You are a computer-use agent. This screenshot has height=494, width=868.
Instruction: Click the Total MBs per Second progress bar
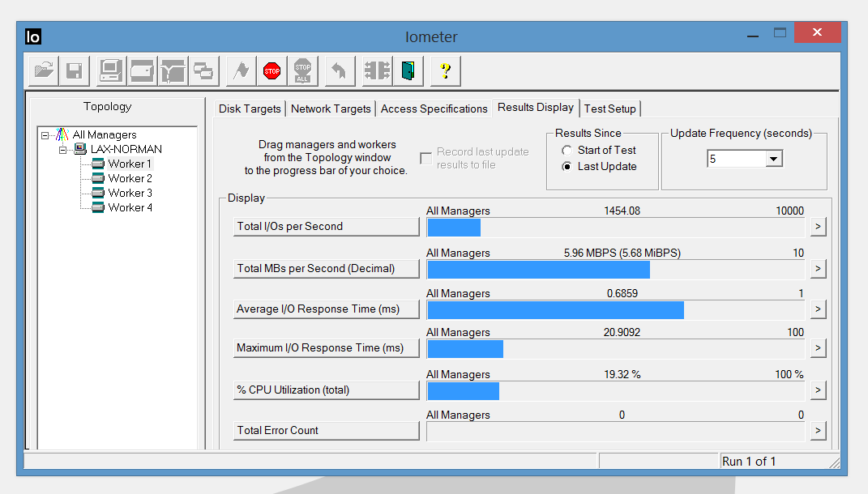point(616,270)
